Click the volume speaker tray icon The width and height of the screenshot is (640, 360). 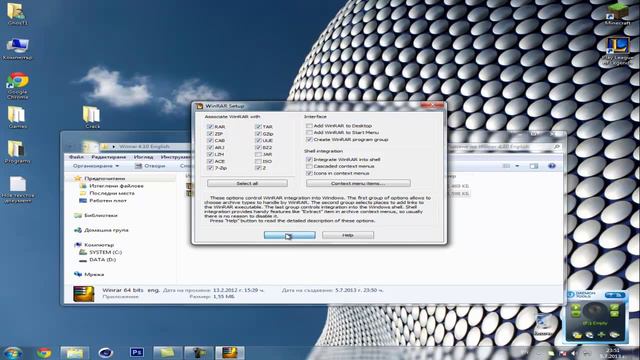point(573,353)
